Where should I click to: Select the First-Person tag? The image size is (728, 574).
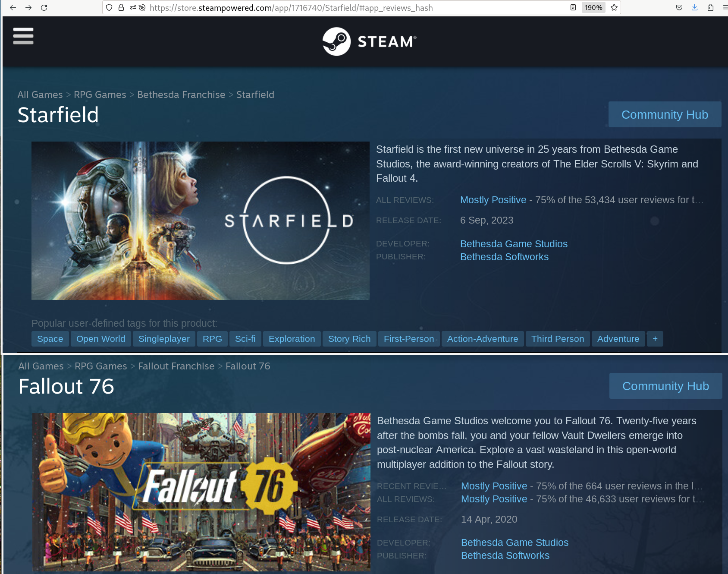point(409,339)
